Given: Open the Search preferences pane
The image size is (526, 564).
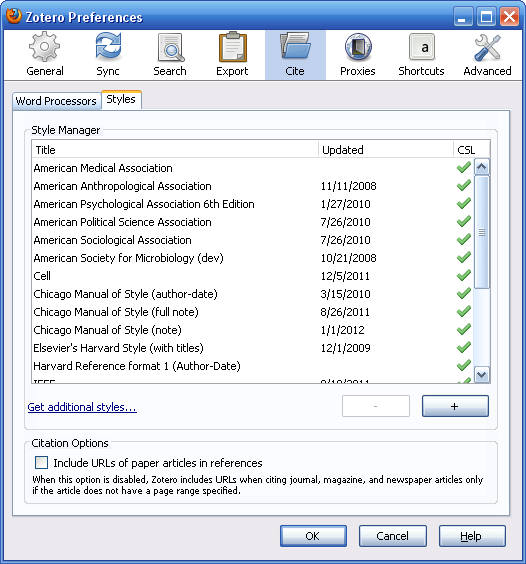Looking at the screenshot, I should point(170,55).
